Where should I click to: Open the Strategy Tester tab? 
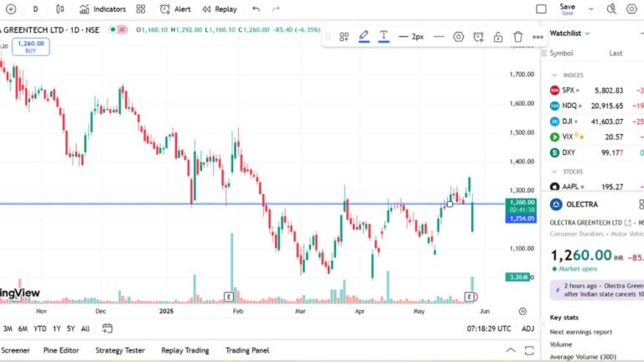point(120,350)
